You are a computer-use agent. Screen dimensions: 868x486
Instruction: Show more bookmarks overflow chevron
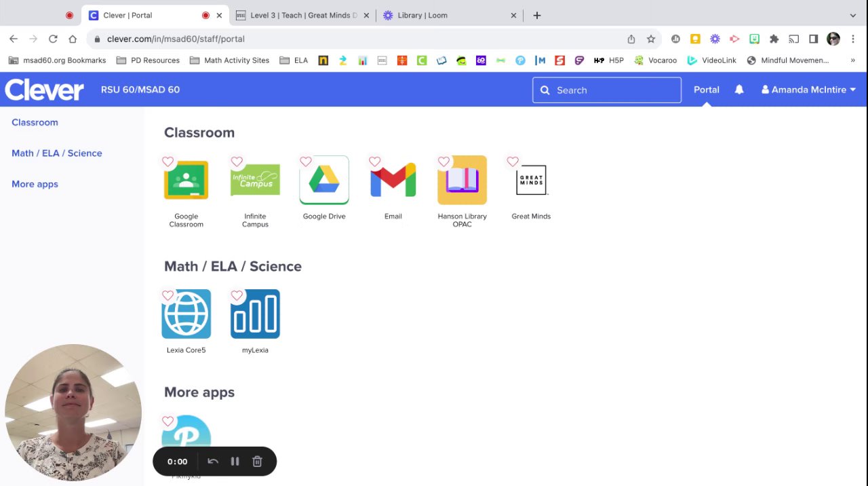coord(853,60)
